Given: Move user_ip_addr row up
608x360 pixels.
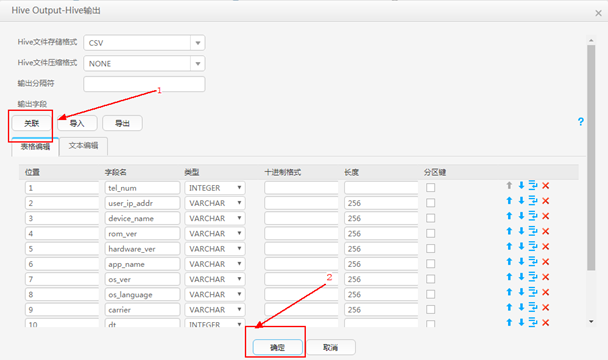Looking at the screenshot, I should (509, 201).
